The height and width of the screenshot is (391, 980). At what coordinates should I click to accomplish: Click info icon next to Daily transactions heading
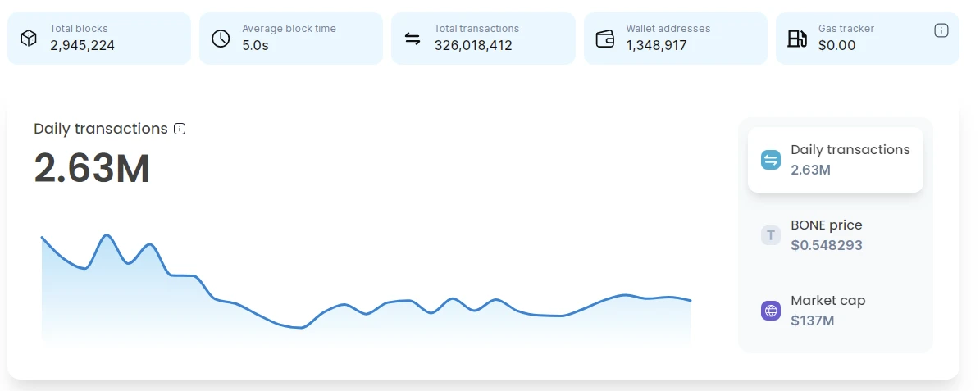coord(180,129)
